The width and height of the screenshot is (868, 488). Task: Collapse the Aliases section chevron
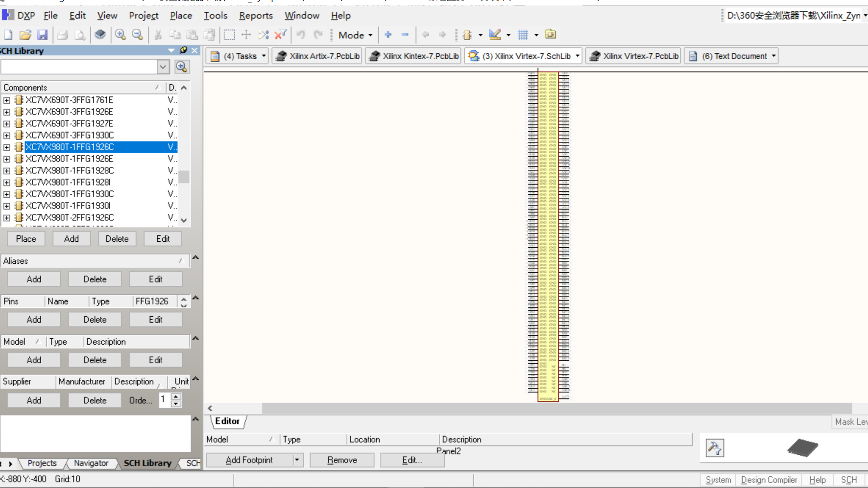pyautogui.click(x=195, y=257)
